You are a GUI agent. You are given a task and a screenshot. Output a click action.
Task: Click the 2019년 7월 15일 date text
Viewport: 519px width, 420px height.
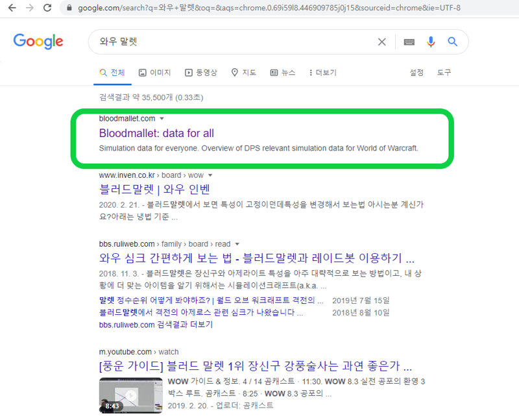(361, 301)
